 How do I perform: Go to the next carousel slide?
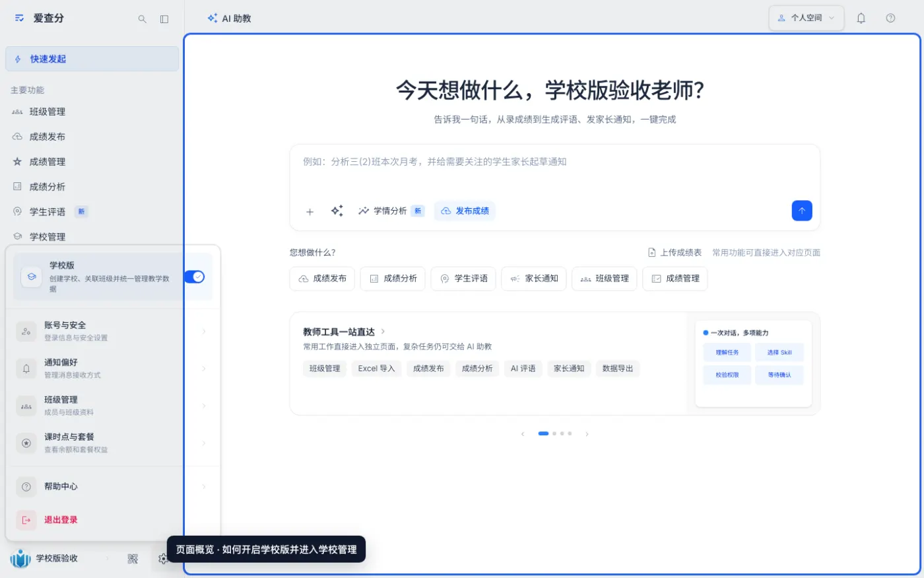[x=587, y=434]
